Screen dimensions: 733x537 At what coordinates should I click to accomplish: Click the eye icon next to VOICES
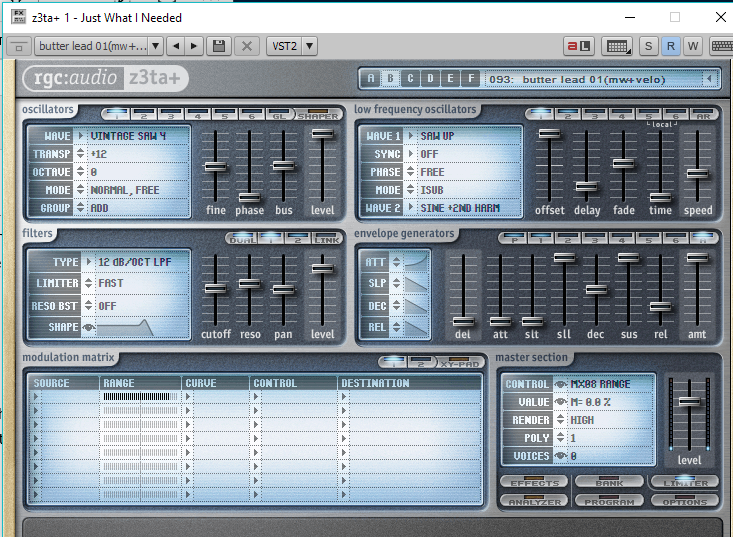(561, 456)
